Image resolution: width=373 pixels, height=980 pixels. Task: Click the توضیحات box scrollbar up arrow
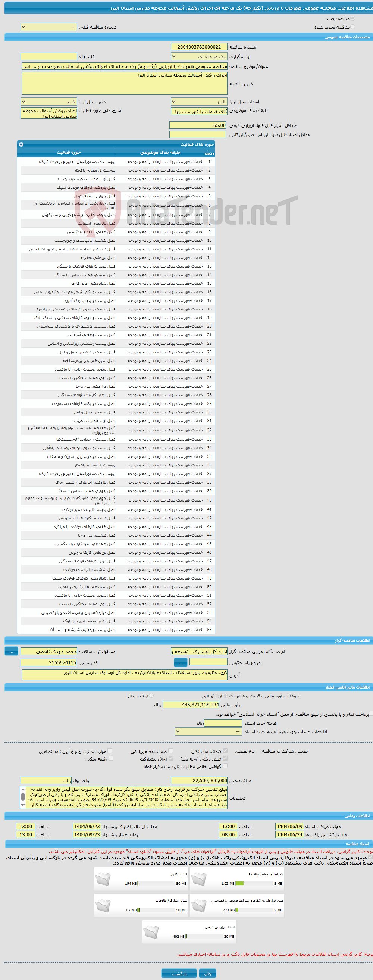[23, 789]
